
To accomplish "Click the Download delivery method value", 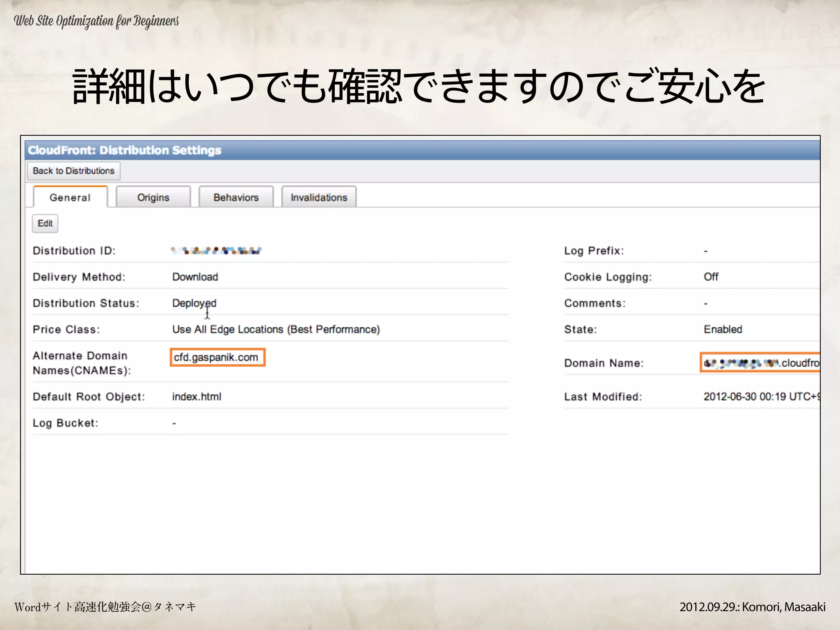I will pos(195,277).
